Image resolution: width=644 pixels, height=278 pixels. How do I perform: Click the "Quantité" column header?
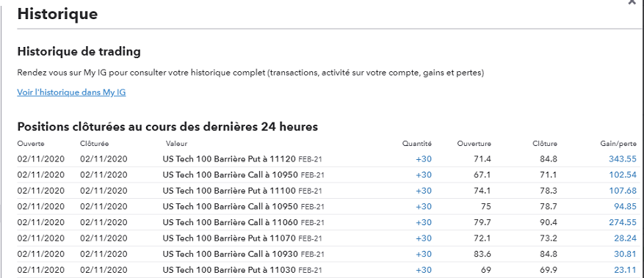tap(417, 144)
